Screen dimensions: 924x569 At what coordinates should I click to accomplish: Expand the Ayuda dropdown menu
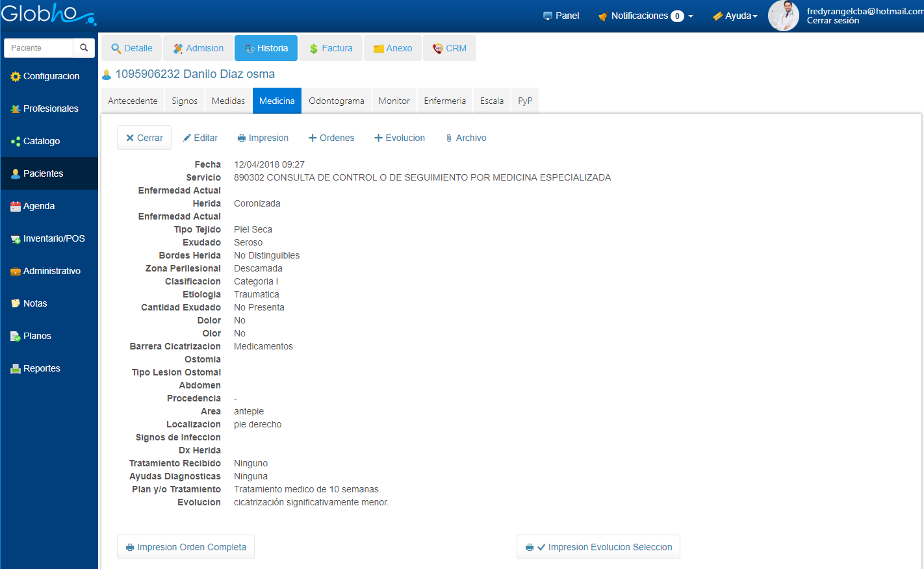point(735,16)
